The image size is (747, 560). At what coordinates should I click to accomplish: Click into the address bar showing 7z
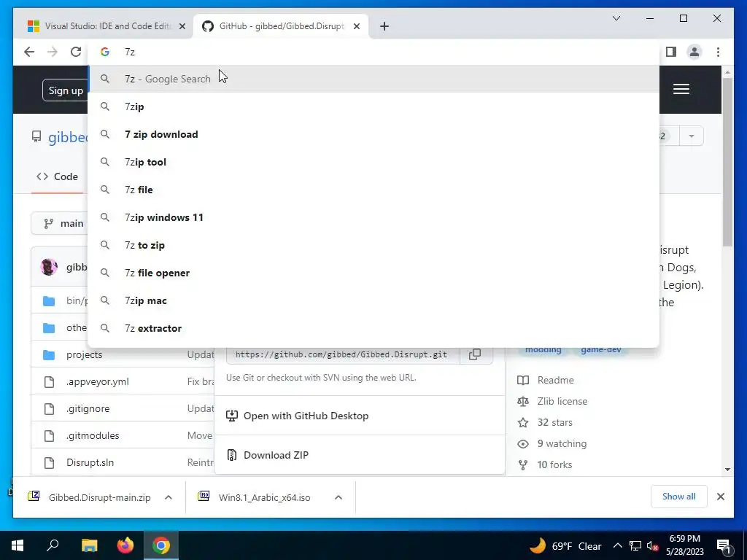pos(373,52)
